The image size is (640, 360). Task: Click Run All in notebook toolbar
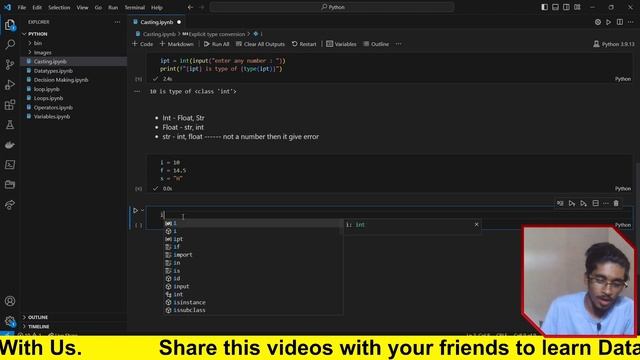click(216, 44)
